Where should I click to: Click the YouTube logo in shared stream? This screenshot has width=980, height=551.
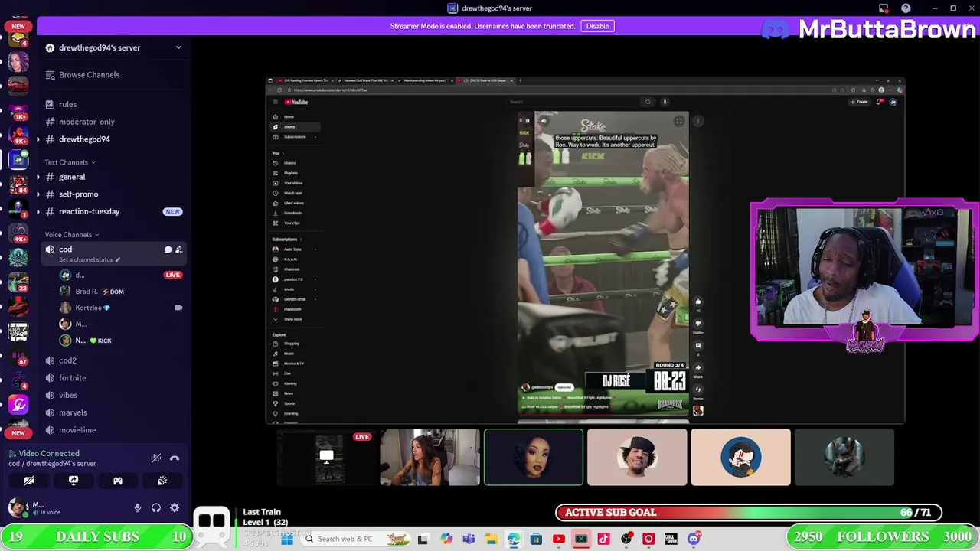pos(296,102)
